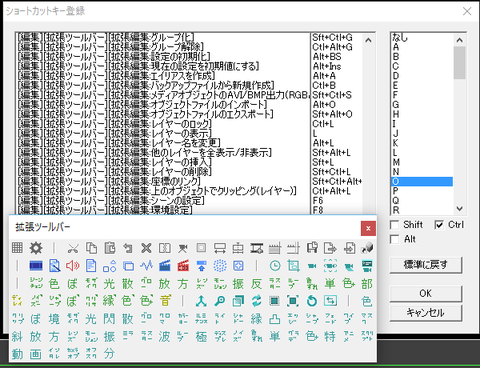
Task: Click the green 部 icon
Action: click(x=367, y=284)
